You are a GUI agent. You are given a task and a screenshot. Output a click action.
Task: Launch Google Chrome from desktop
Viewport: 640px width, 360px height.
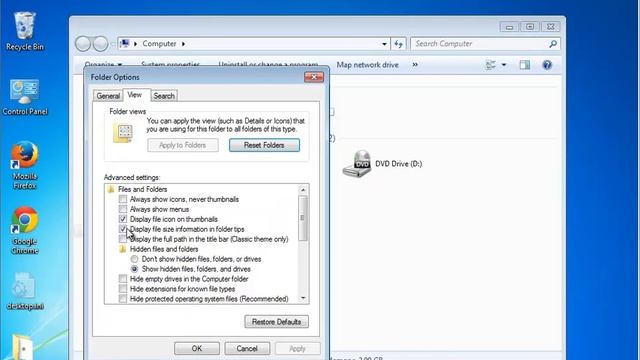[24, 230]
